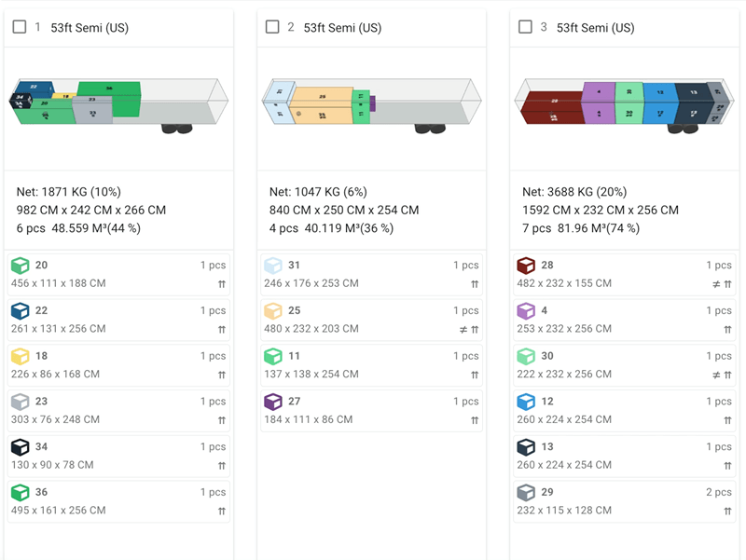Click the non-stackable icon next to item 30
This screenshot has height=560, width=746.
tap(716, 375)
